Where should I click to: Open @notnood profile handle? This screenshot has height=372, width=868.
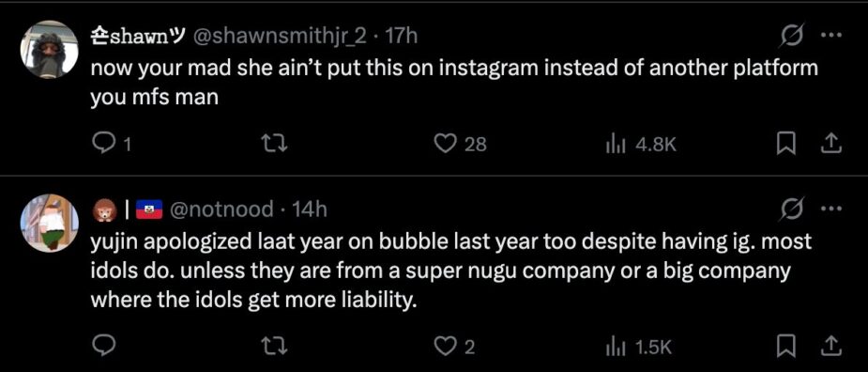[223, 209]
